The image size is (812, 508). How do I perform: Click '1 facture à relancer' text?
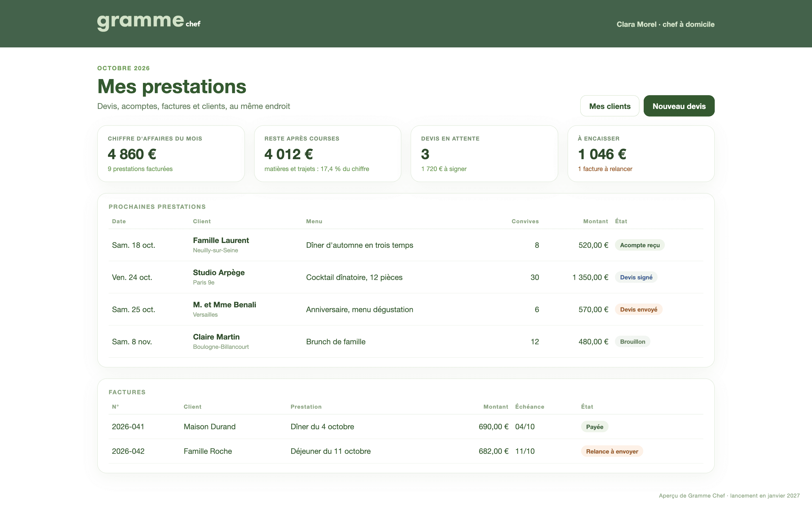605,169
